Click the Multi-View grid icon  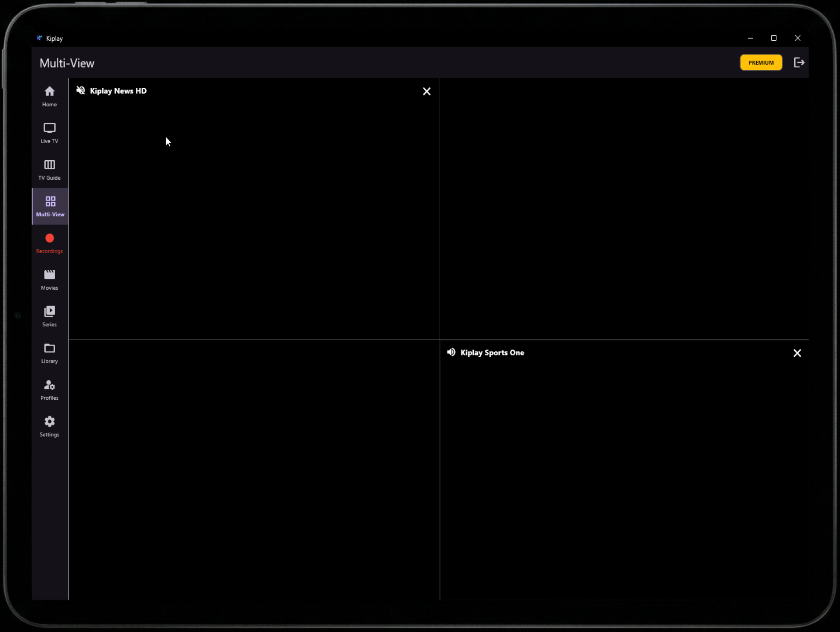pos(49,201)
